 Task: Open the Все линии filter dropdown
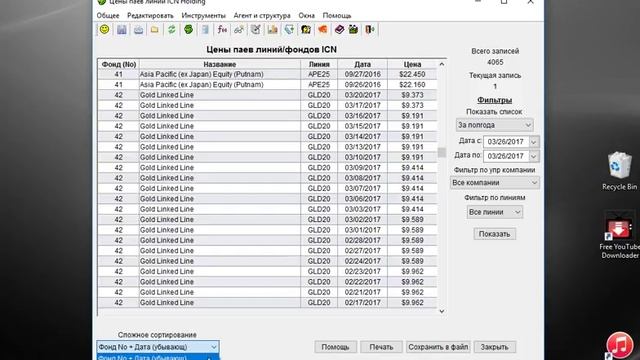[x=494, y=212]
